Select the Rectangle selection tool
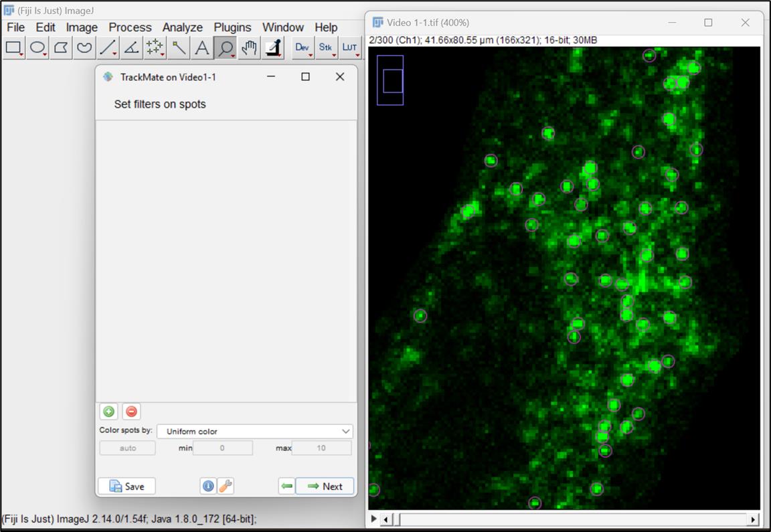 pyautogui.click(x=14, y=48)
